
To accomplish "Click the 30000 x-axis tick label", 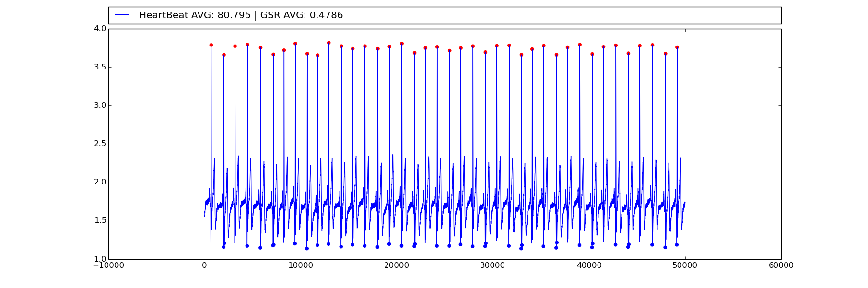I will click(x=493, y=266).
